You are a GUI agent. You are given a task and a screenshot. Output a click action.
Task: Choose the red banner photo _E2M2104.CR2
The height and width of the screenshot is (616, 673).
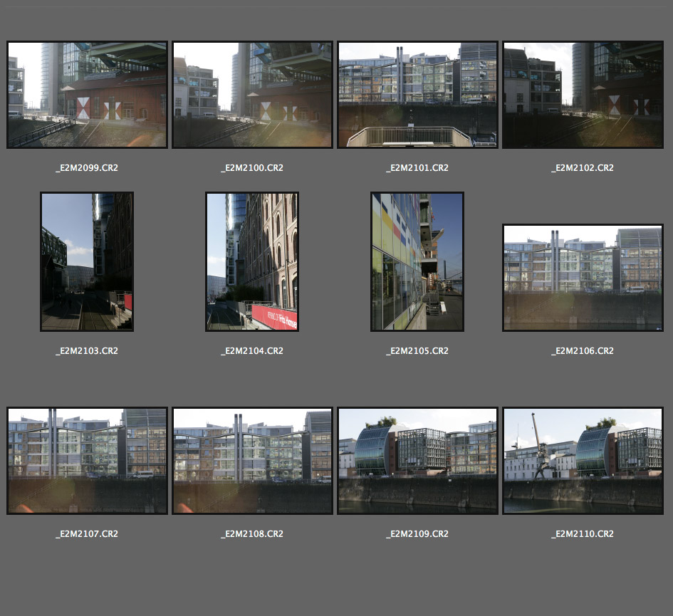[x=252, y=261]
